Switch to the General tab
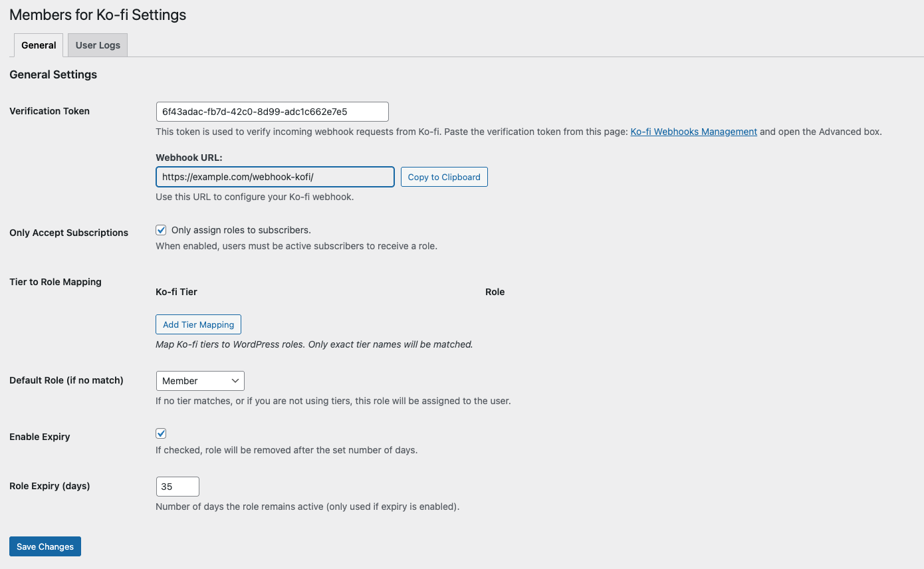The width and height of the screenshot is (924, 569). (39, 45)
